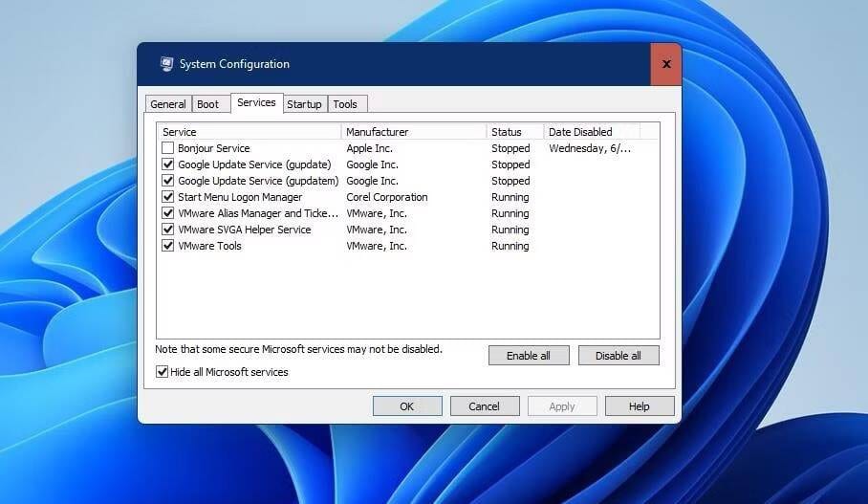The width and height of the screenshot is (868, 504).
Task: Uncheck VMware Alias Manager service checkbox
Action: 167,213
